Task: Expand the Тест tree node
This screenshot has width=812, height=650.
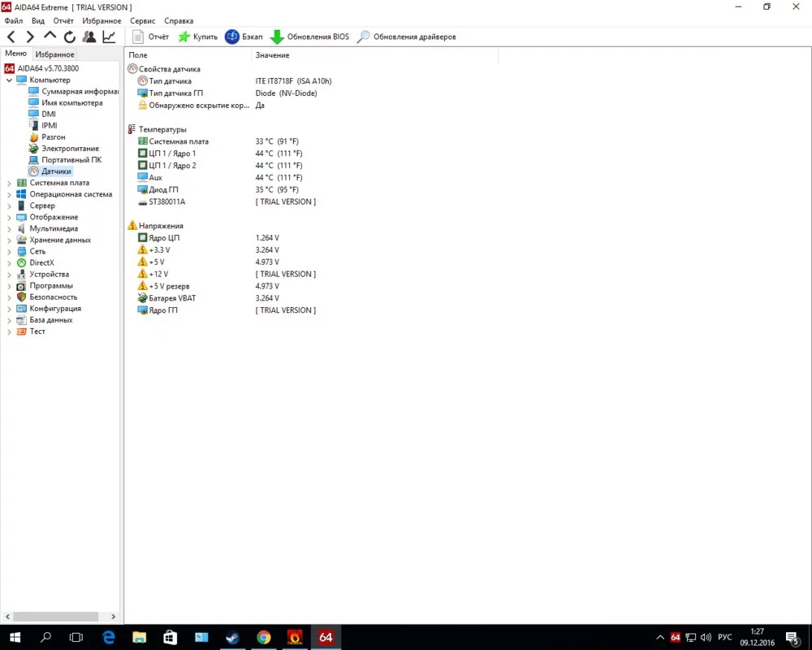Action: point(9,331)
